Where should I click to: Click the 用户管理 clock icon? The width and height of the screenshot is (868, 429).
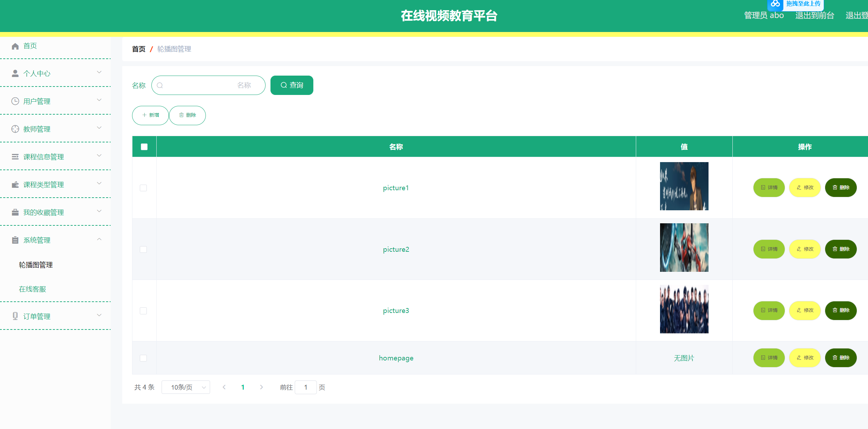pos(15,101)
